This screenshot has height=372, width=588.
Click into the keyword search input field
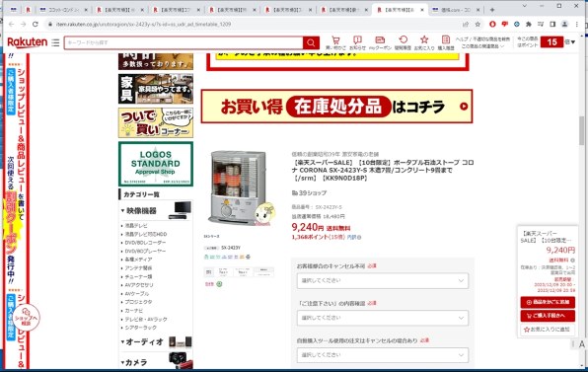184,42
